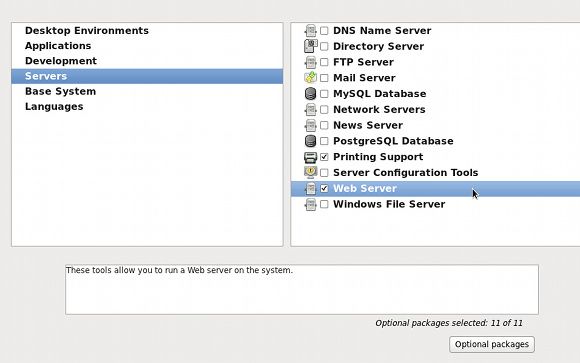Click the Optional packages button
The height and width of the screenshot is (363, 580).
click(x=492, y=344)
